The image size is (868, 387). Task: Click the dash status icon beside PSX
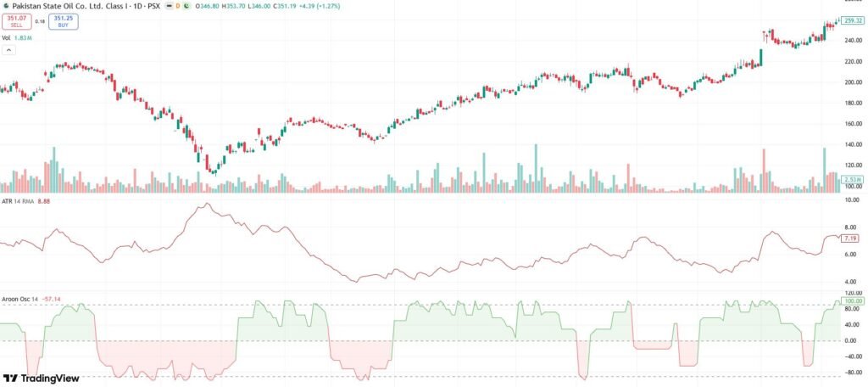(169, 6)
